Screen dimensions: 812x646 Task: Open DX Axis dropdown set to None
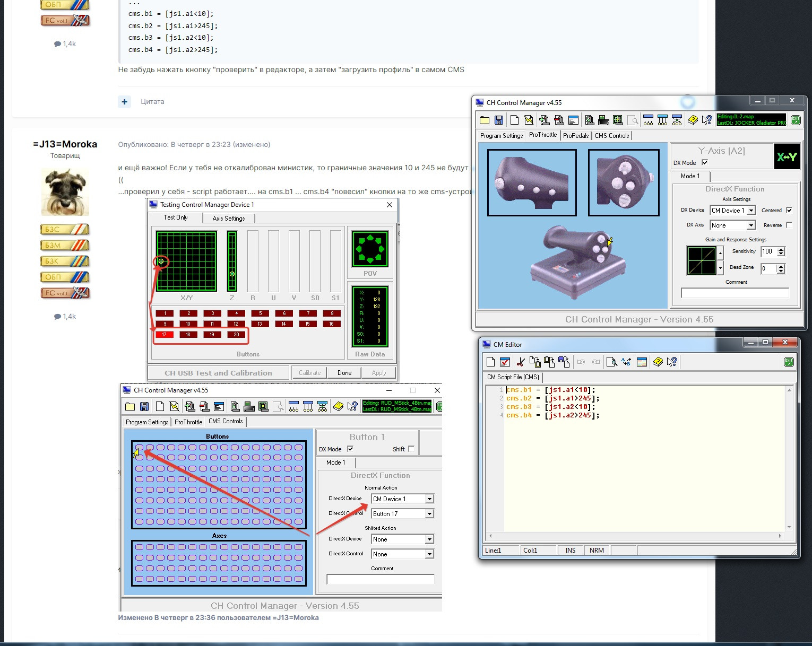[733, 225]
